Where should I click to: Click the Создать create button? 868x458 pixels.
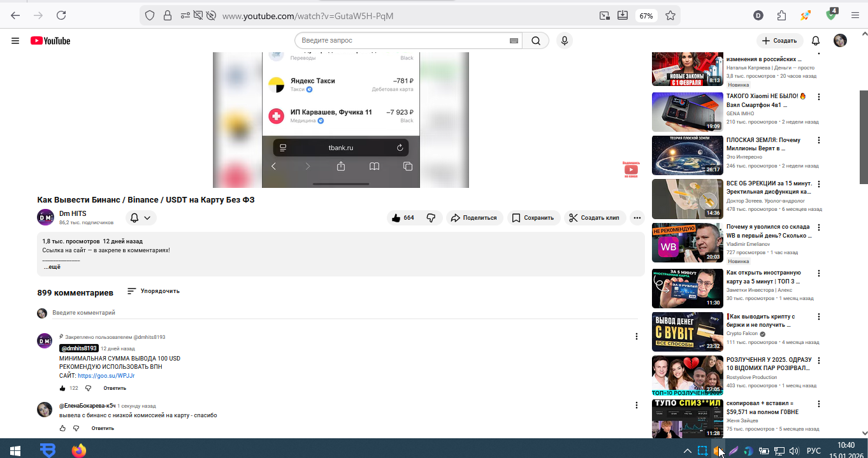[x=780, y=41]
